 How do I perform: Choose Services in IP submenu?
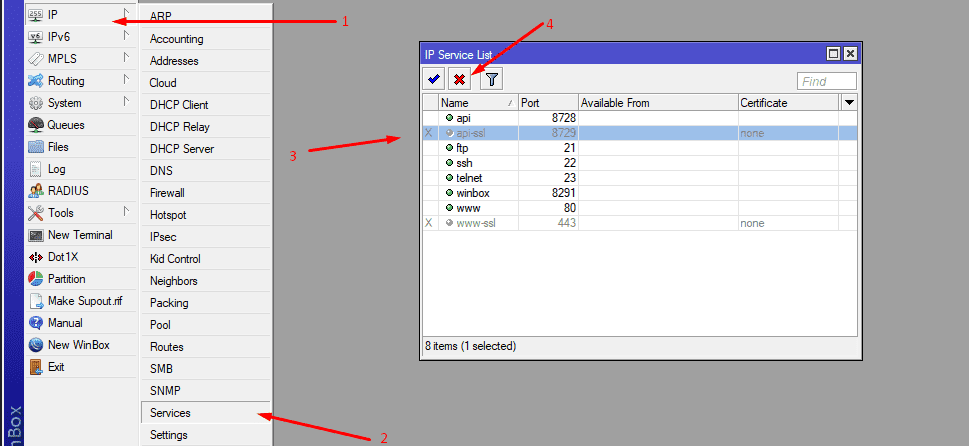170,413
